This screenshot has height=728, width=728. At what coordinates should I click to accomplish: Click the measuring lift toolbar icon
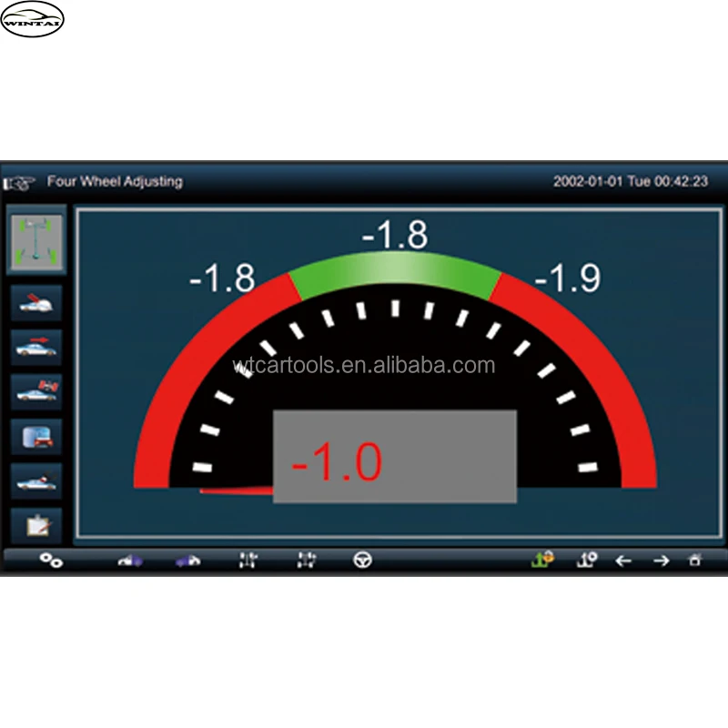click(x=585, y=561)
